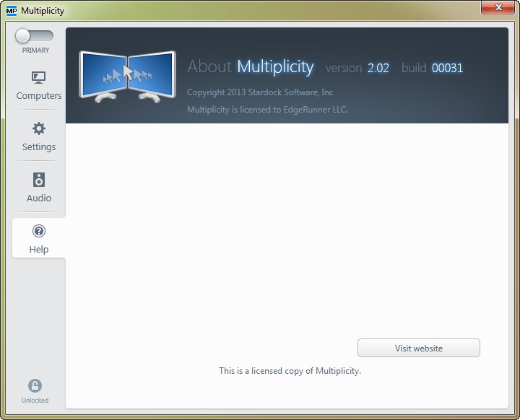520x420 pixels.
Task: Click the dual-monitor Multiplicity logo
Action: tap(127, 76)
